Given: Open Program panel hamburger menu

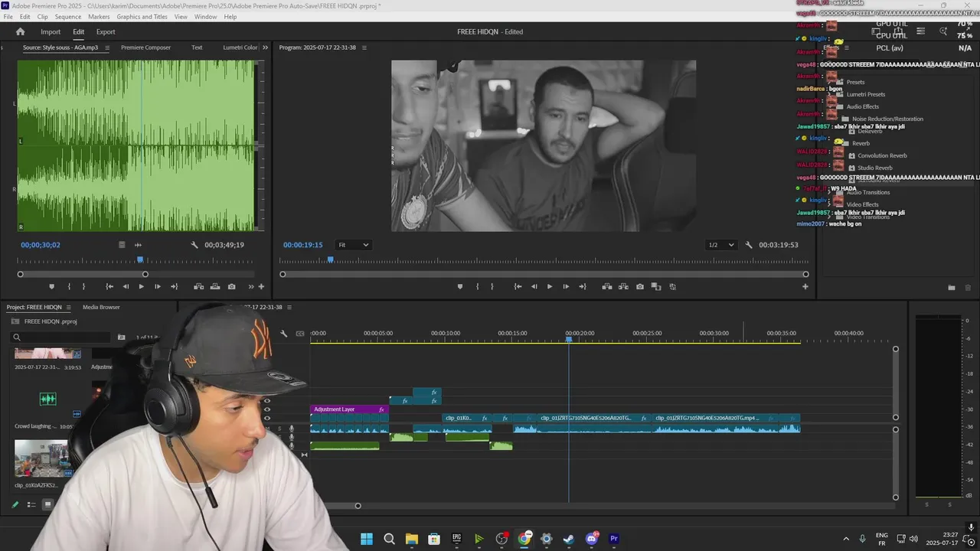Looking at the screenshot, I should [x=364, y=47].
